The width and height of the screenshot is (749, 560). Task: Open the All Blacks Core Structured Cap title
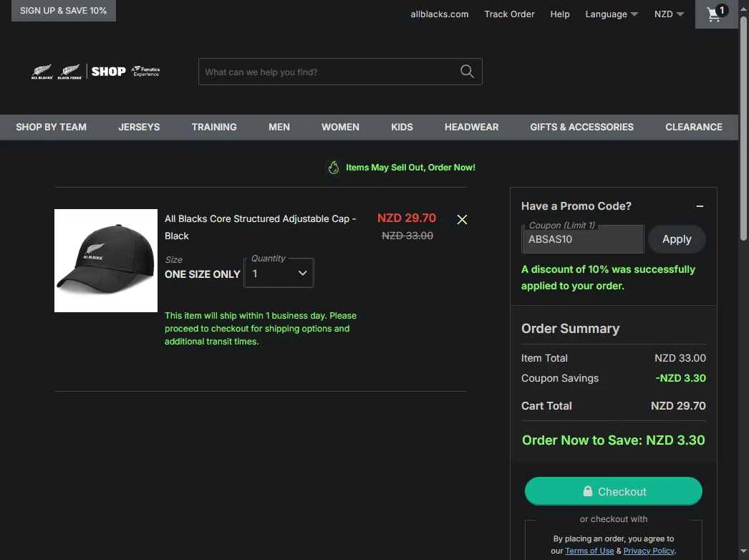coord(261,227)
